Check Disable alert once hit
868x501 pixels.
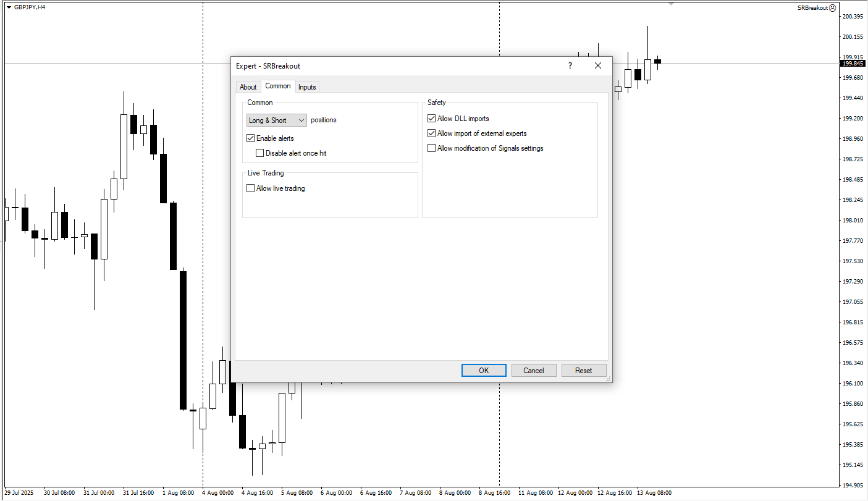[x=260, y=153]
